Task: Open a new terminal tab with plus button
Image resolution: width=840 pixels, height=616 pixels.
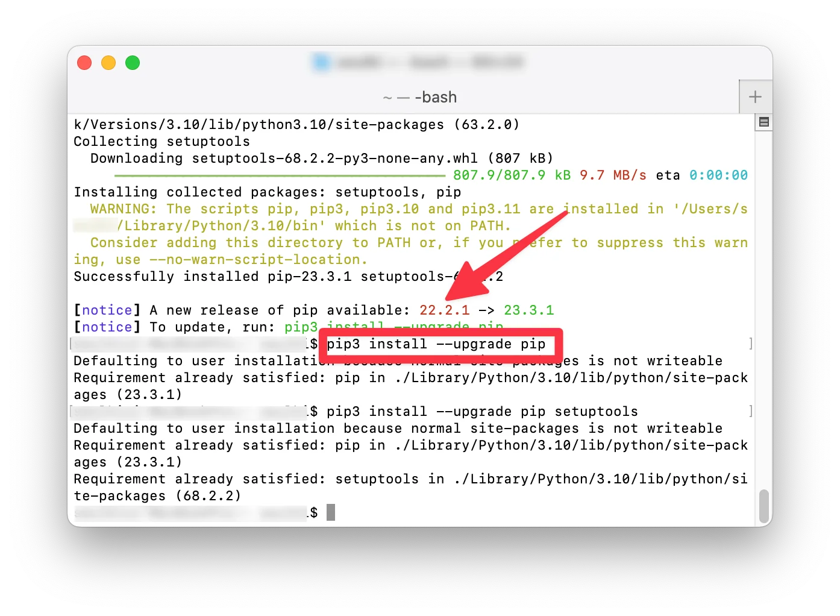Action: (x=755, y=96)
